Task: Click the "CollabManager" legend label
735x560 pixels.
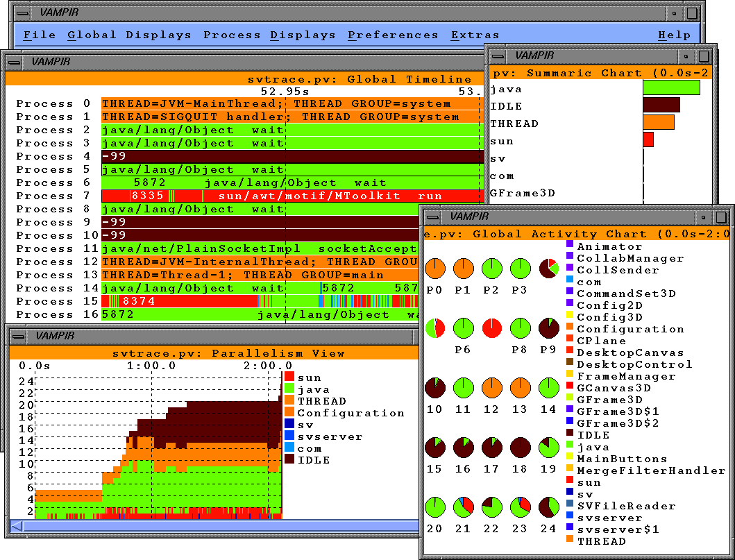Action: point(630,258)
